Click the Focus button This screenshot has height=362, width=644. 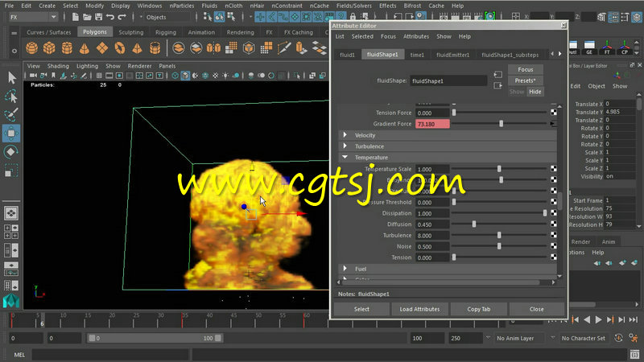tap(526, 69)
